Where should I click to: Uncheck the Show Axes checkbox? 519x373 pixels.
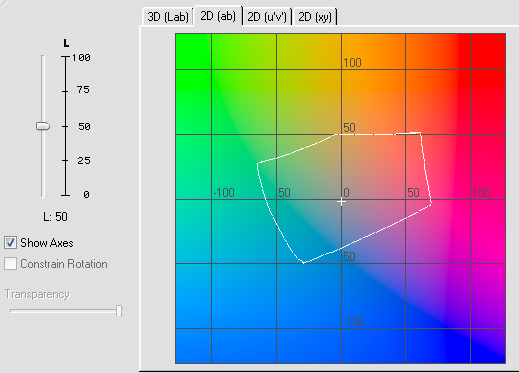tap(10, 242)
